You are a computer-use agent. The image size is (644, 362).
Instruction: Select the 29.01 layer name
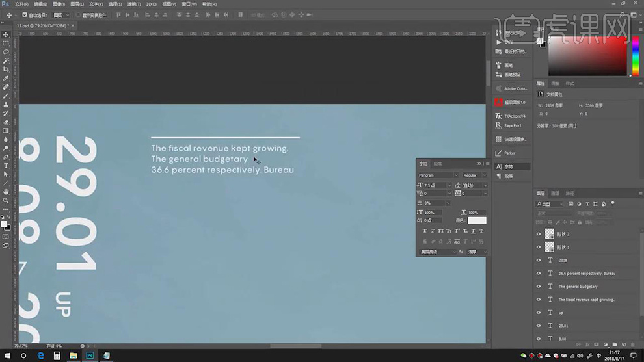point(563,326)
